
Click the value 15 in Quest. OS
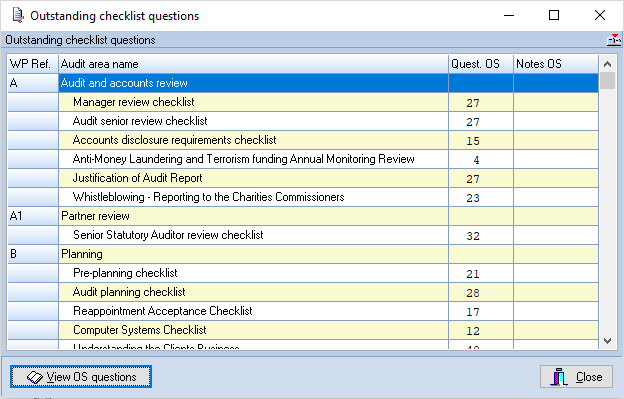click(x=473, y=141)
